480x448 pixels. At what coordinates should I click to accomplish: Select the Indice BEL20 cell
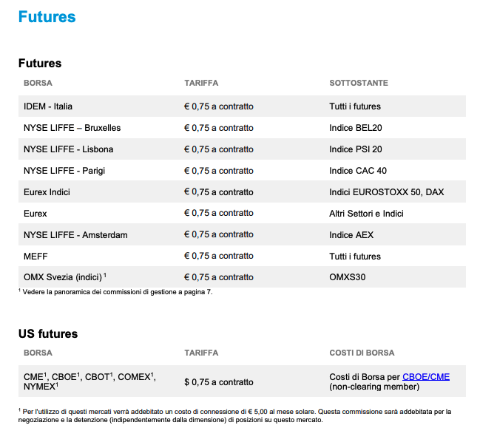click(x=356, y=128)
